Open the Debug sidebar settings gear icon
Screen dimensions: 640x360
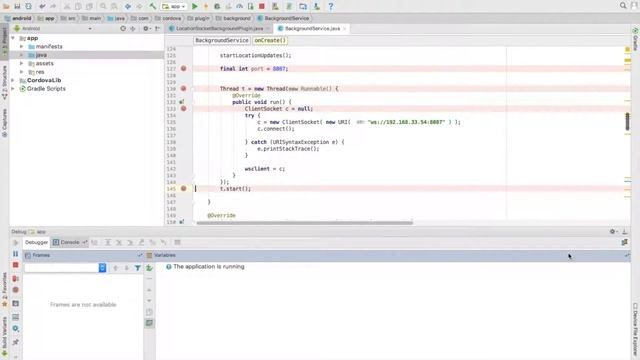(x=16, y=328)
